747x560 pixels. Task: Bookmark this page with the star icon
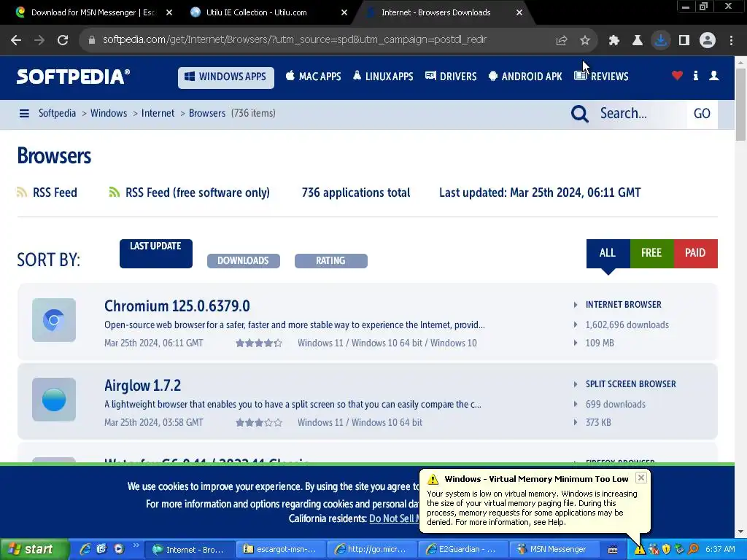(x=585, y=41)
